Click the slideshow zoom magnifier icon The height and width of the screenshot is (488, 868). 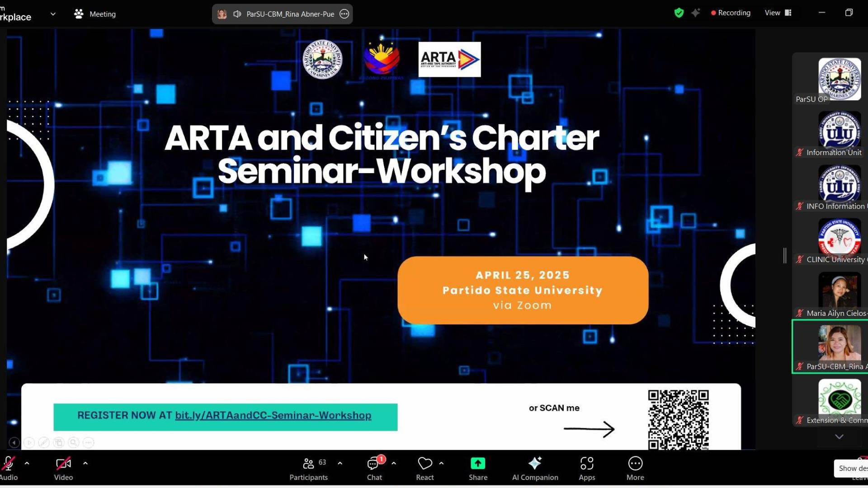click(74, 443)
